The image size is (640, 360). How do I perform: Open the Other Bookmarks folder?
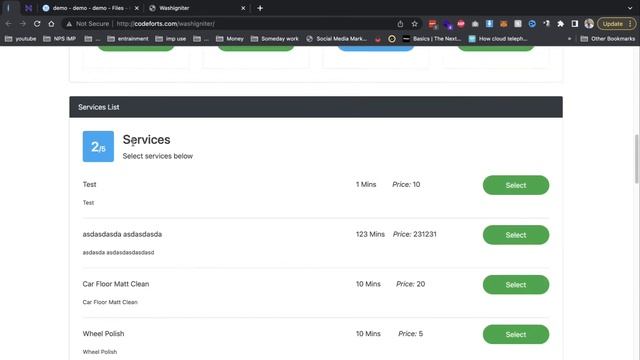[607, 39]
